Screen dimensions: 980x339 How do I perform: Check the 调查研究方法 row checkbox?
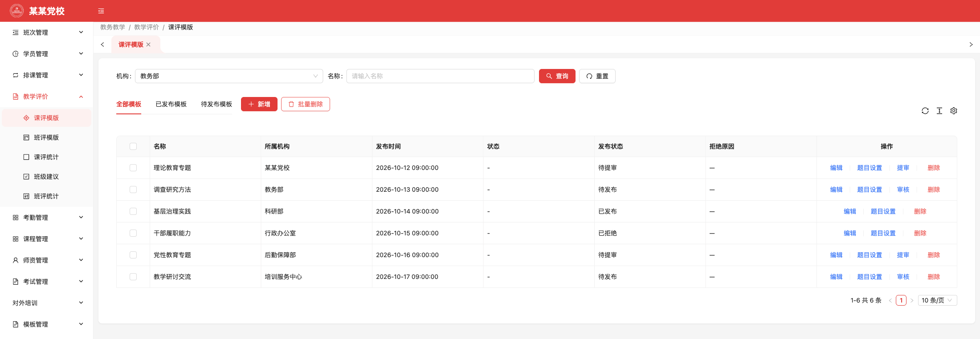click(x=133, y=190)
